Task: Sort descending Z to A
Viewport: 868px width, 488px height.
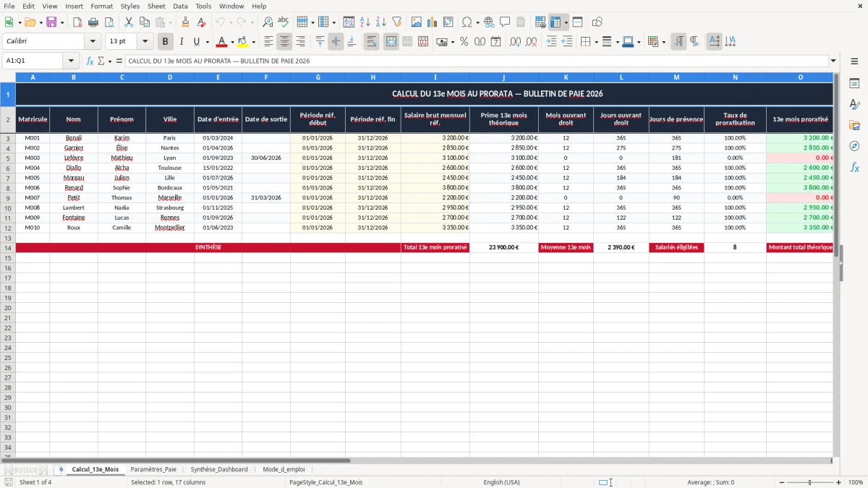Action: click(381, 22)
